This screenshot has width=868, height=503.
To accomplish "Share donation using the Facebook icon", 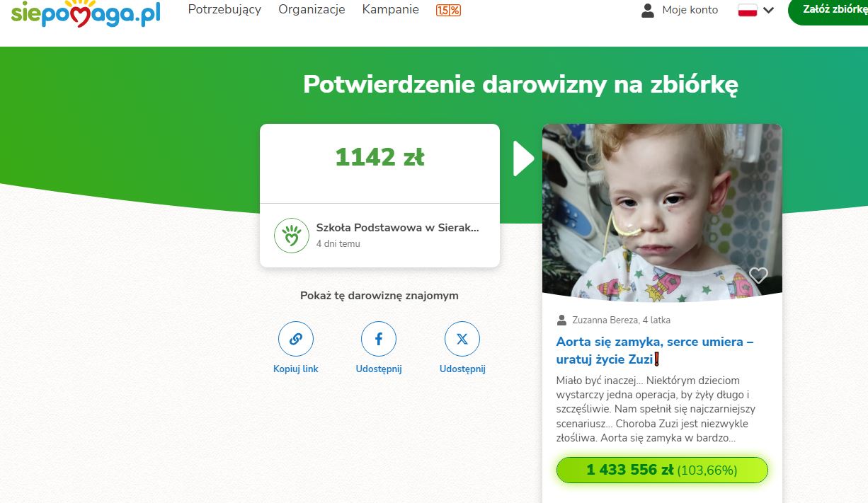I will coord(379,339).
